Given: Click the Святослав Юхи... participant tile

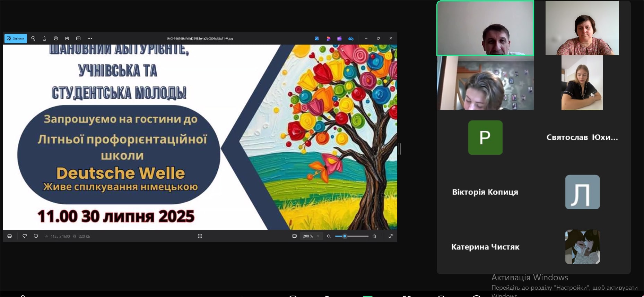Looking at the screenshot, I should [x=582, y=137].
